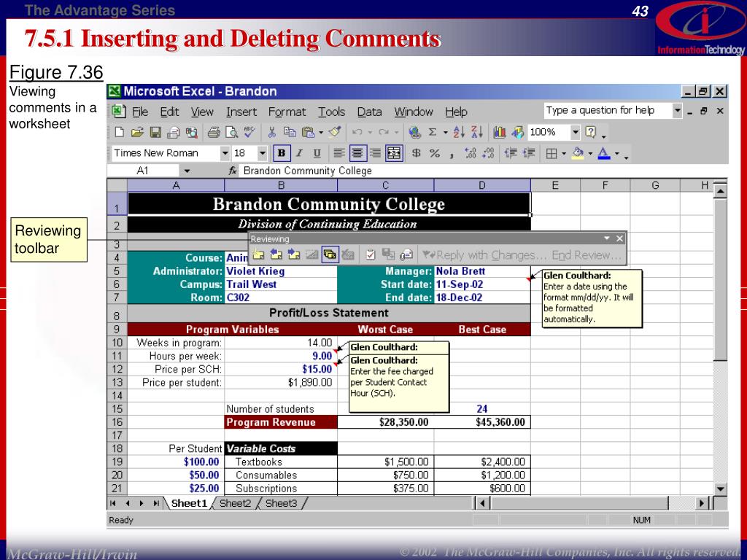Click the Increase Indent icon
747x560 pixels.
(528, 153)
